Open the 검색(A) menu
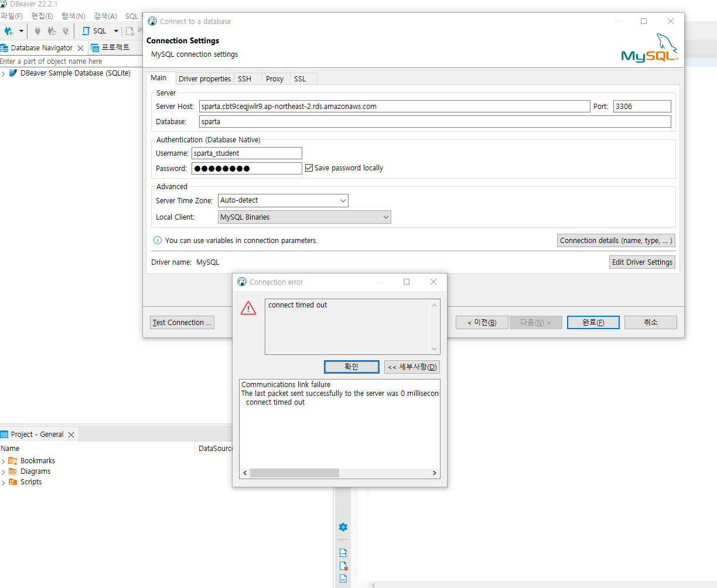The image size is (717, 588). point(105,16)
